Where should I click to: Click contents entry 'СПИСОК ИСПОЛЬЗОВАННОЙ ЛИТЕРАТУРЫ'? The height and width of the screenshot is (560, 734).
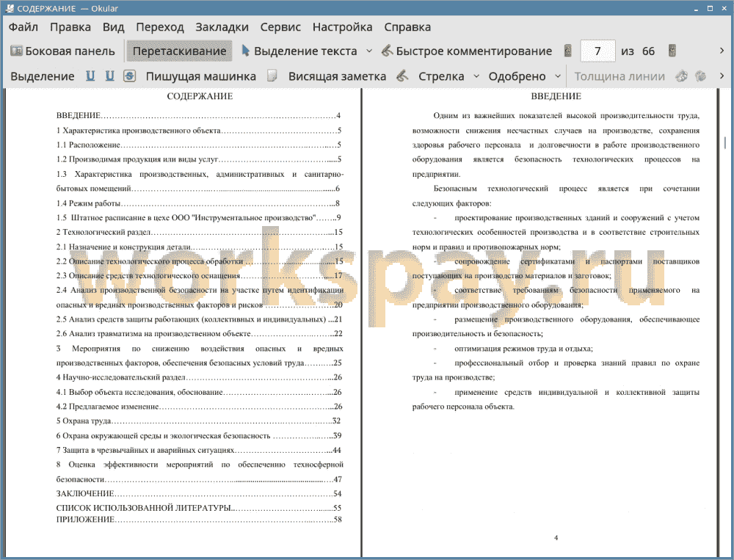tap(199, 508)
